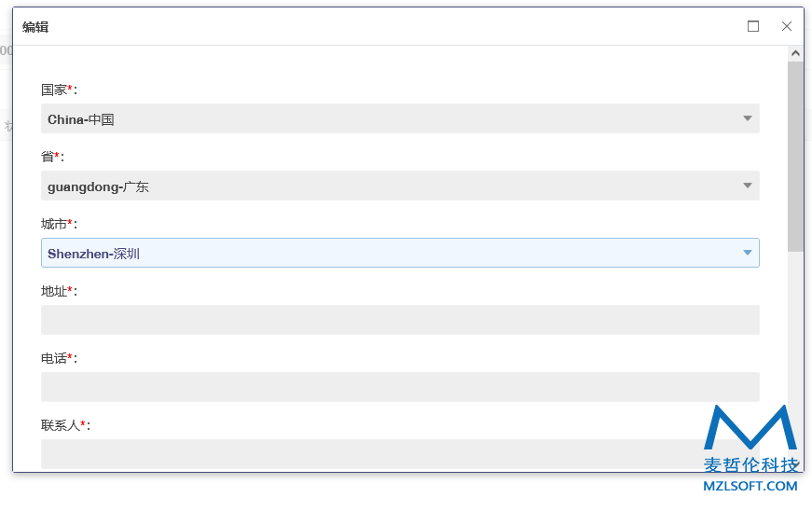Focus the 电话 phone input field
The width and height of the screenshot is (812, 511).
click(x=400, y=387)
